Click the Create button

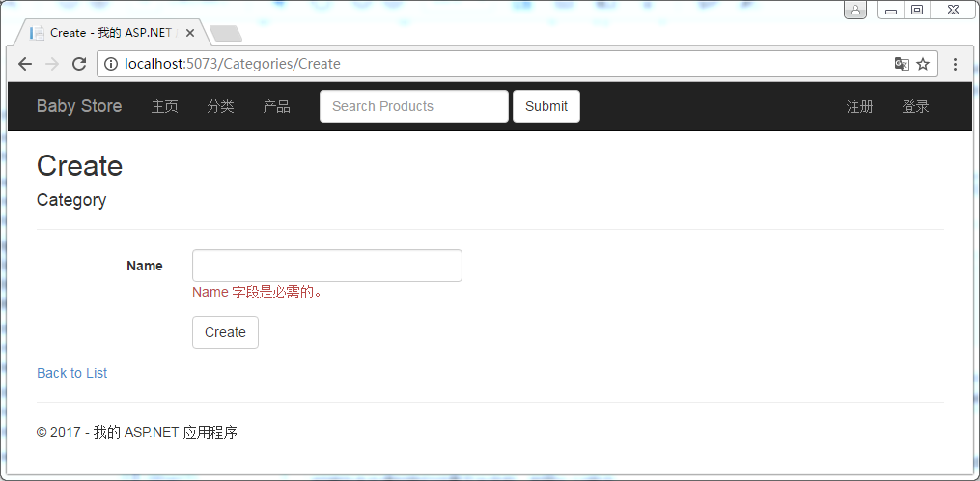225,332
